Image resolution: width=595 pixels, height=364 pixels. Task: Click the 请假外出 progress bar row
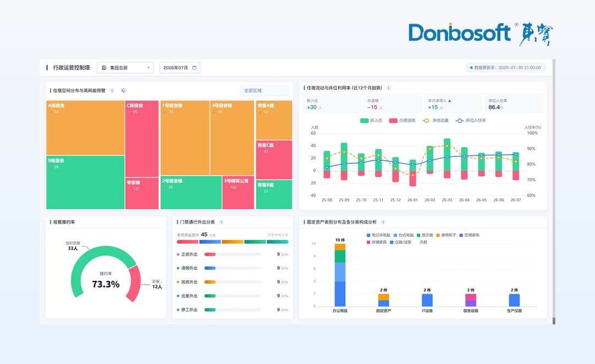(x=232, y=268)
